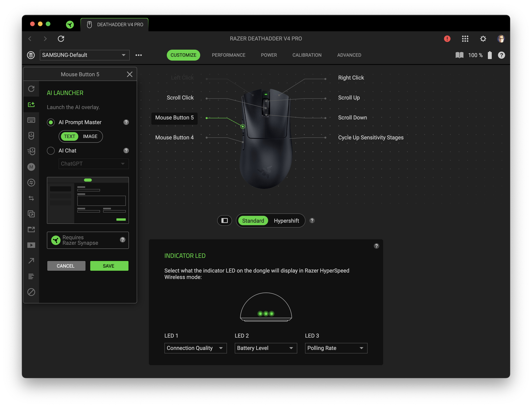The width and height of the screenshot is (532, 407).
Task: Open the ChatGPT AI chat dropdown
Action: (x=93, y=164)
